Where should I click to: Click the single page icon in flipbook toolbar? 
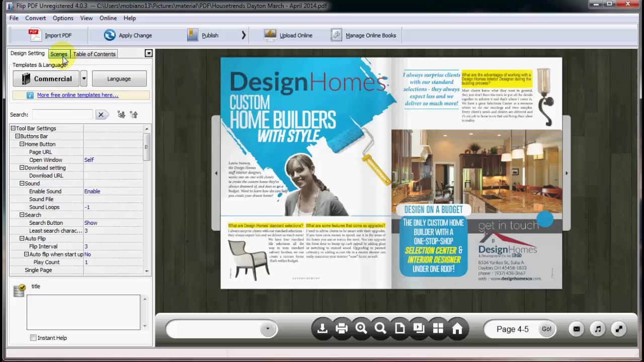pos(399,329)
